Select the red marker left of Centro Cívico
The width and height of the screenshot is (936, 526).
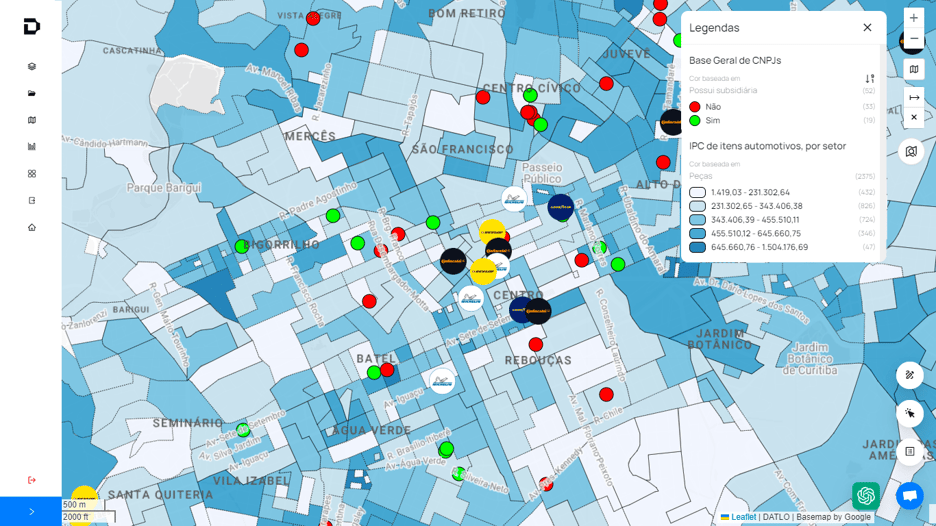[483, 97]
